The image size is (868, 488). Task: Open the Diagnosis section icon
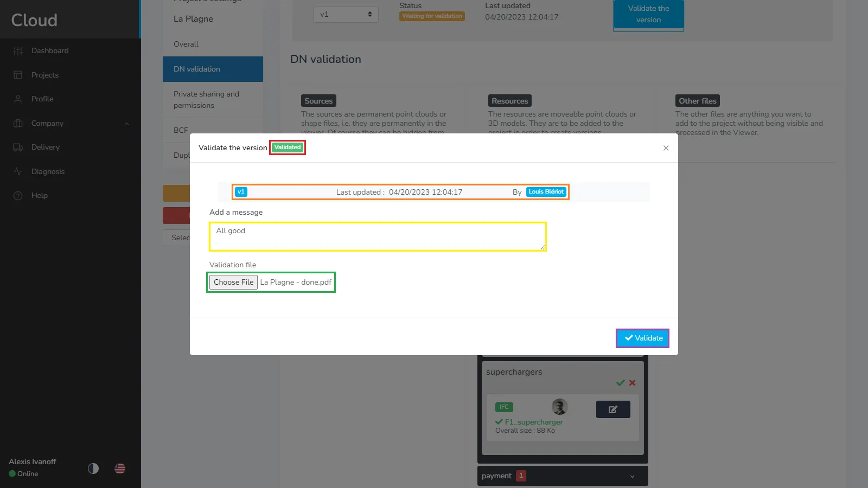pos(18,171)
